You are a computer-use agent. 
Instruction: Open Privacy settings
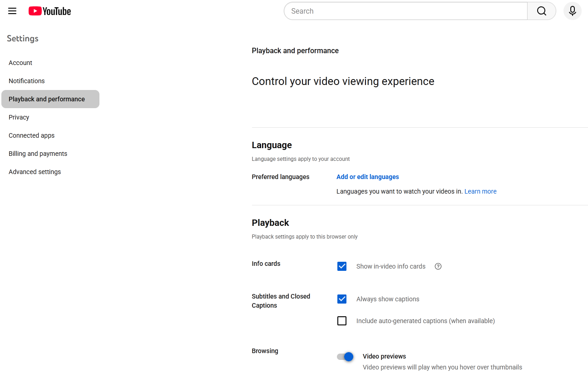19,117
